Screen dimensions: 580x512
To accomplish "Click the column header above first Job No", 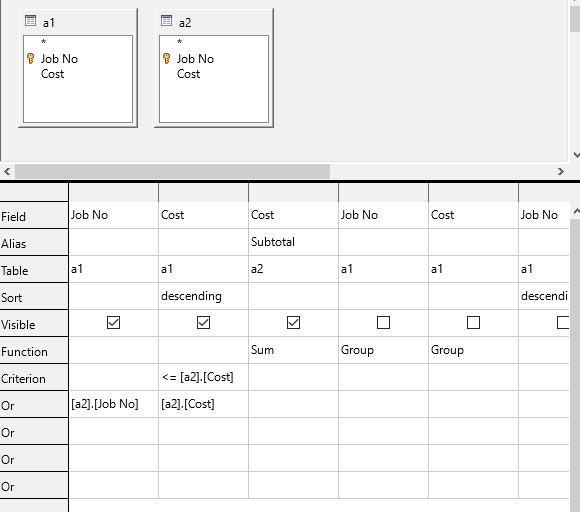I will (x=113, y=192).
